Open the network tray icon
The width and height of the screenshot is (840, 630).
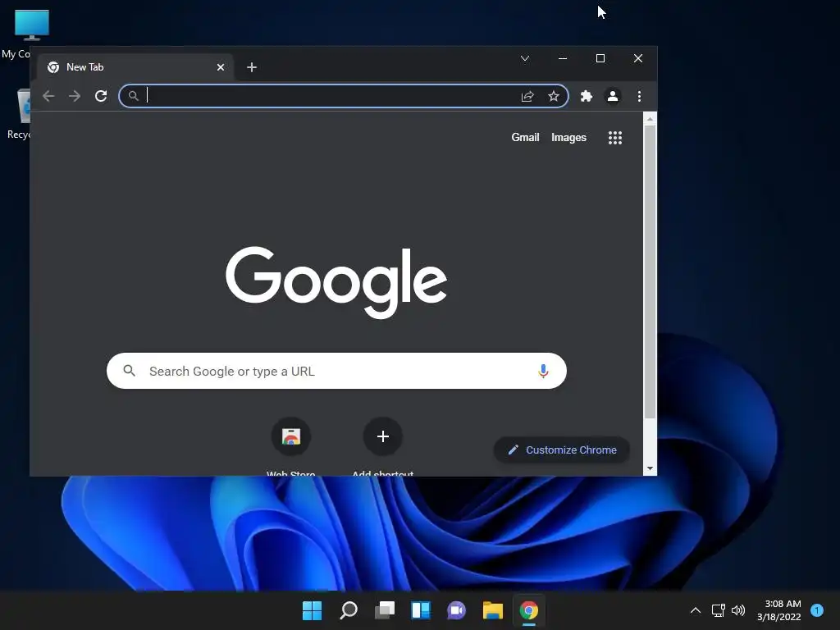[x=718, y=610]
